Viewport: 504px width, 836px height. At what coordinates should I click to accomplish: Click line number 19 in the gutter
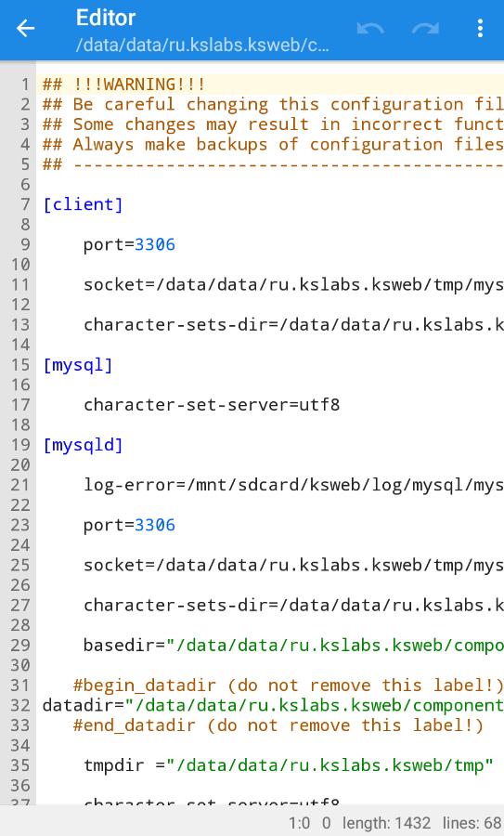[x=20, y=445]
